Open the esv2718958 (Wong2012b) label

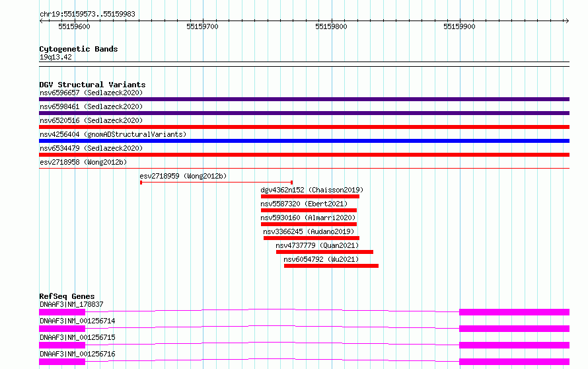[x=83, y=162]
